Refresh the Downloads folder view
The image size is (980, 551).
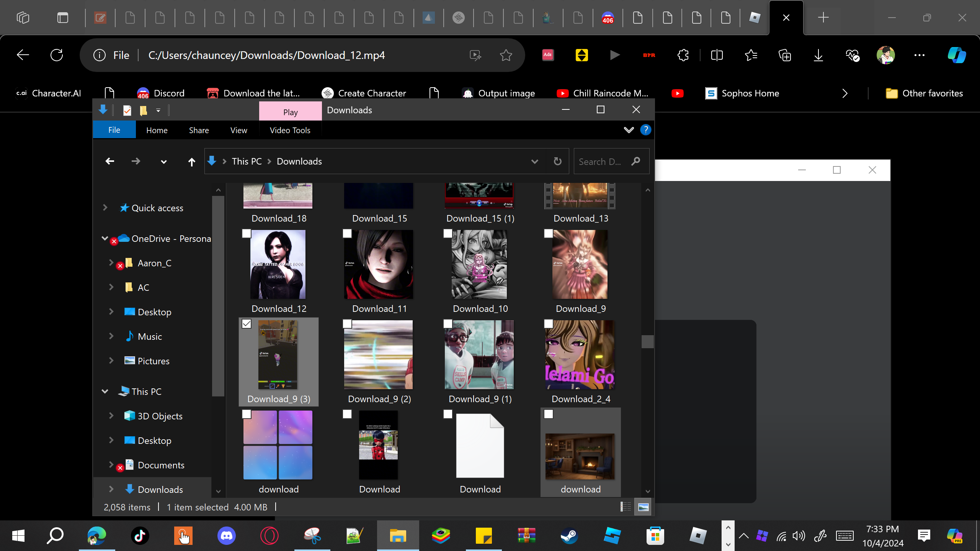pos(558,161)
